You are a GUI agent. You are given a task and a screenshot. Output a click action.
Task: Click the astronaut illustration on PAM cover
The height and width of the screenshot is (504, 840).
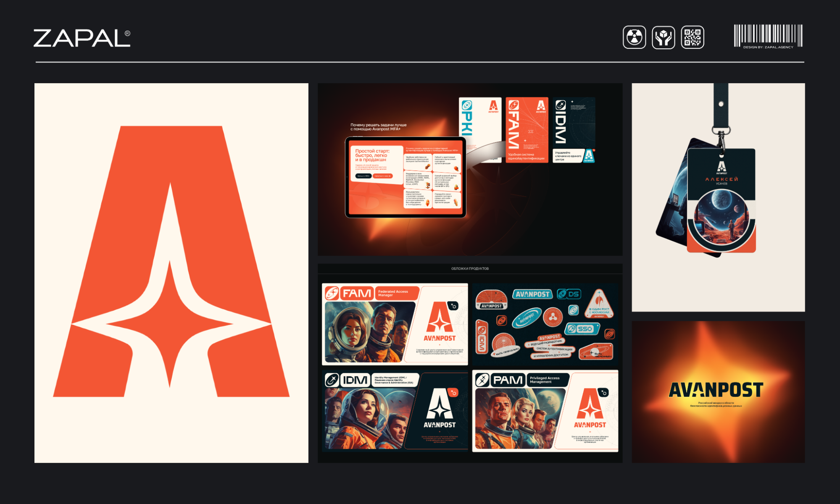[x=521, y=419]
